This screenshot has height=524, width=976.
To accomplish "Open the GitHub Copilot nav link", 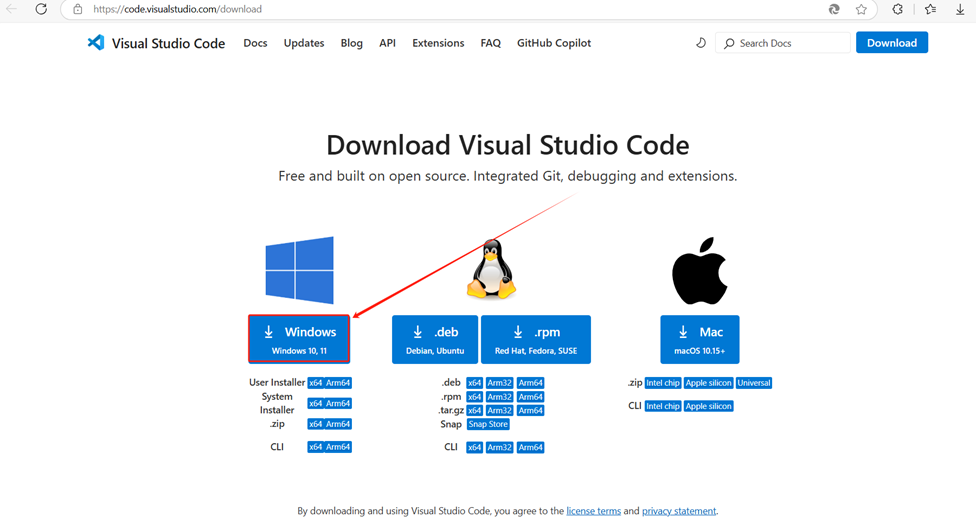I will (x=553, y=43).
